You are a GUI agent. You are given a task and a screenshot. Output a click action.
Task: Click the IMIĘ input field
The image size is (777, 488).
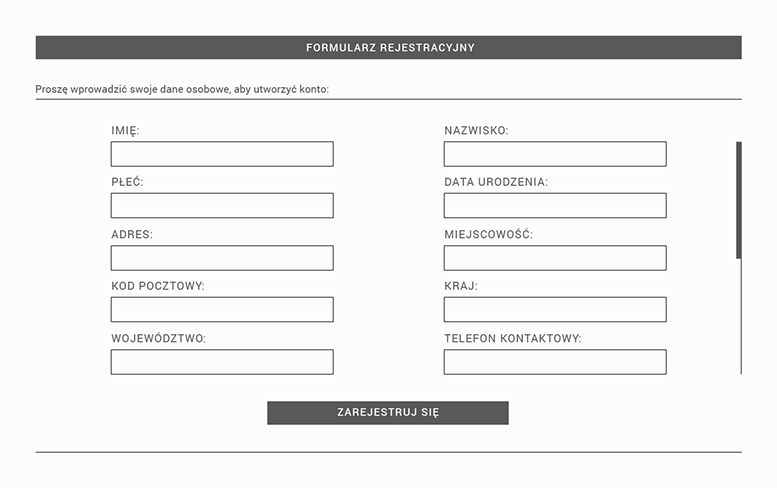pos(222,154)
